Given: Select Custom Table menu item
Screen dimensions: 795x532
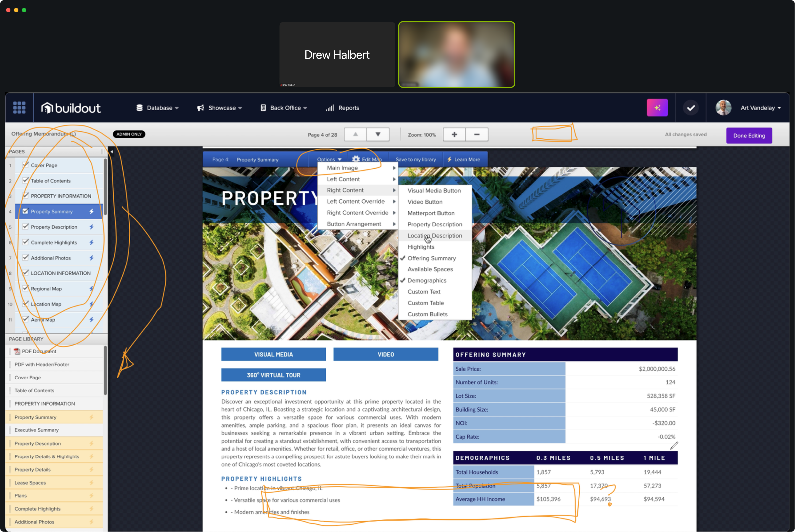Looking at the screenshot, I should [x=435, y=303].
